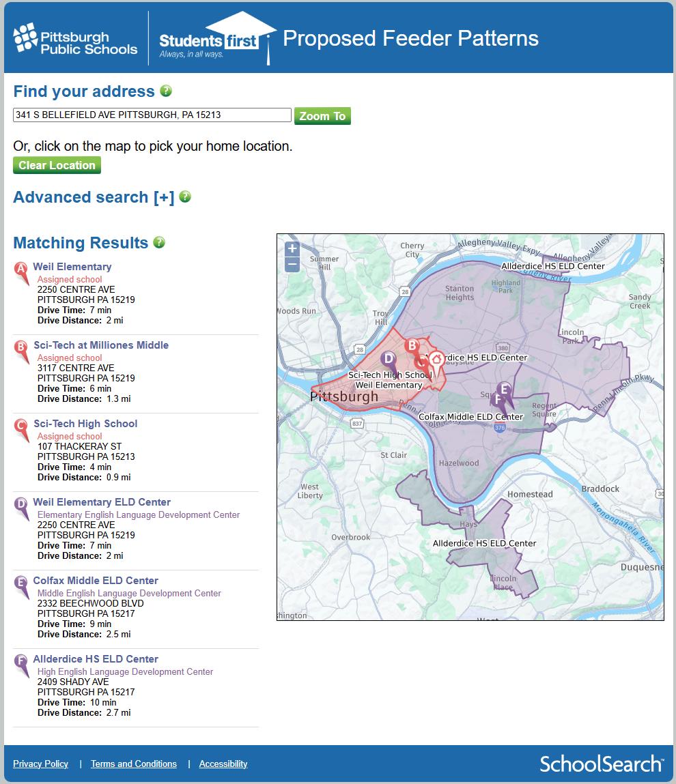Image resolution: width=676 pixels, height=784 pixels.
Task: Click the SchoolSearch logo in footer
Action: pyautogui.click(x=602, y=764)
